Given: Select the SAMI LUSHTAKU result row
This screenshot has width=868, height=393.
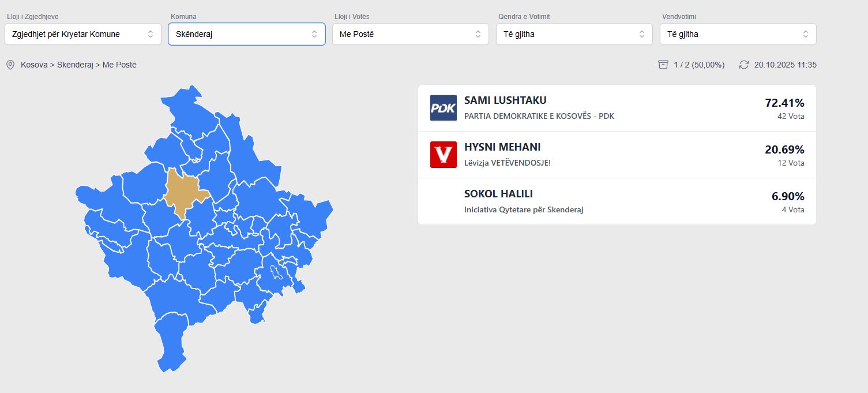Looking at the screenshot, I should pyautogui.click(x=617, y=108).
